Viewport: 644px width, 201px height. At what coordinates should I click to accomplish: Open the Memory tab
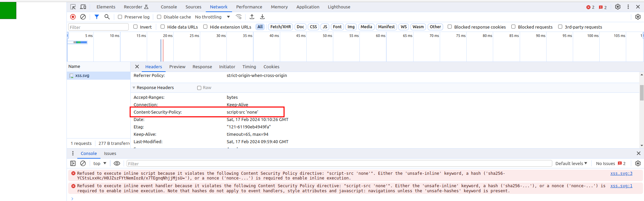[x=279, y=7]
